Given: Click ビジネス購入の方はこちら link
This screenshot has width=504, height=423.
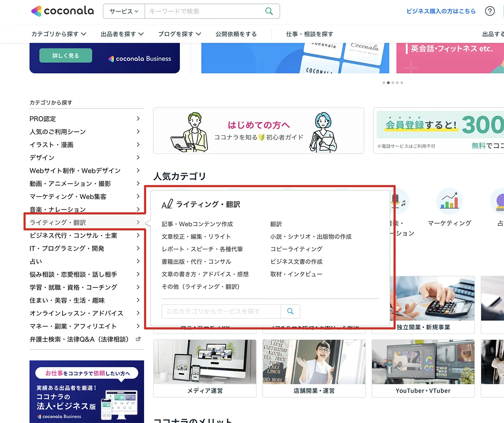Looking at the screenshot, I should (x=441, y=11).
